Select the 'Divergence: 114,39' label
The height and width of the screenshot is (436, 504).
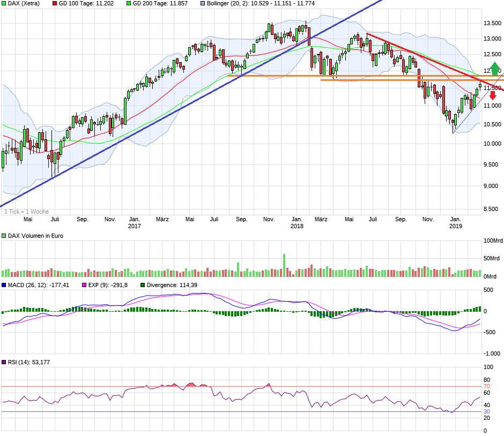172,285
